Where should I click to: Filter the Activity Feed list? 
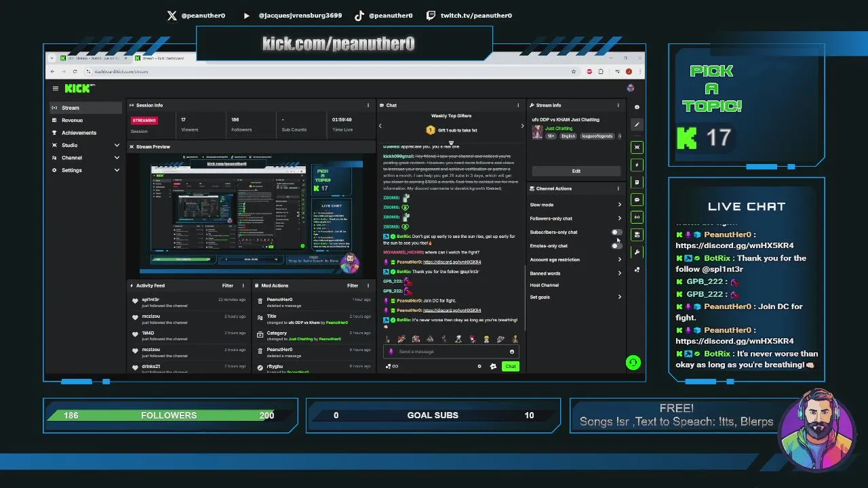tap(228, 285)
